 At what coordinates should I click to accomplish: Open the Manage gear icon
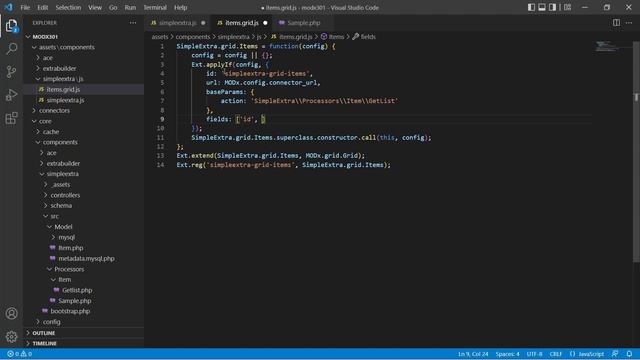[x=11, y=336]
